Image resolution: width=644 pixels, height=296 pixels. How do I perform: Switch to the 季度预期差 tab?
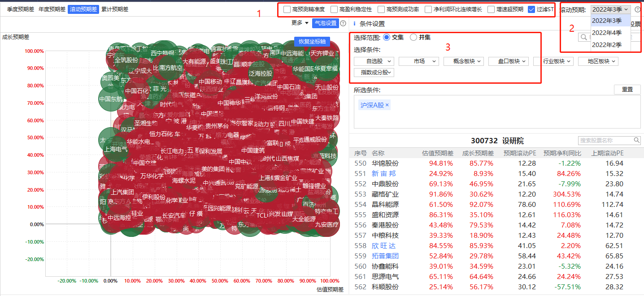[20, 9]
